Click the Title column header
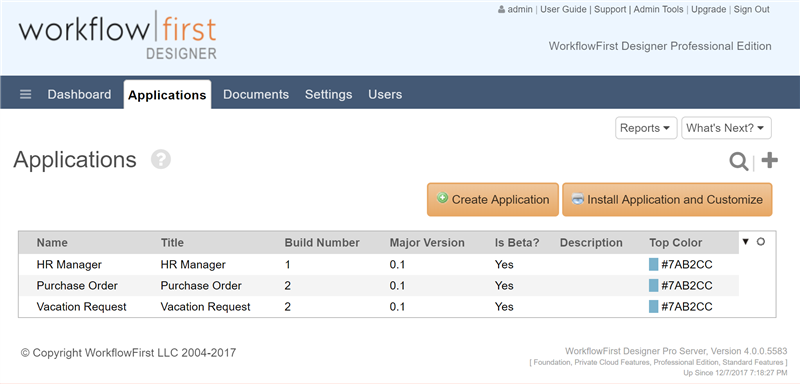Viewport: 800px width, 384px height. click(172, 243)
